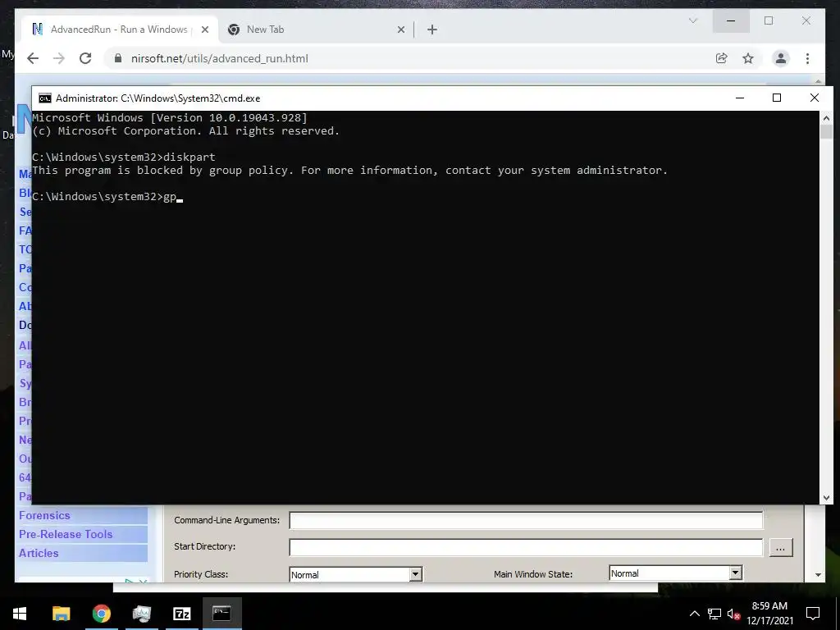Close the Administrator cmd.exe window
Viewport: 840px width, 630px height.
point(815,98)
